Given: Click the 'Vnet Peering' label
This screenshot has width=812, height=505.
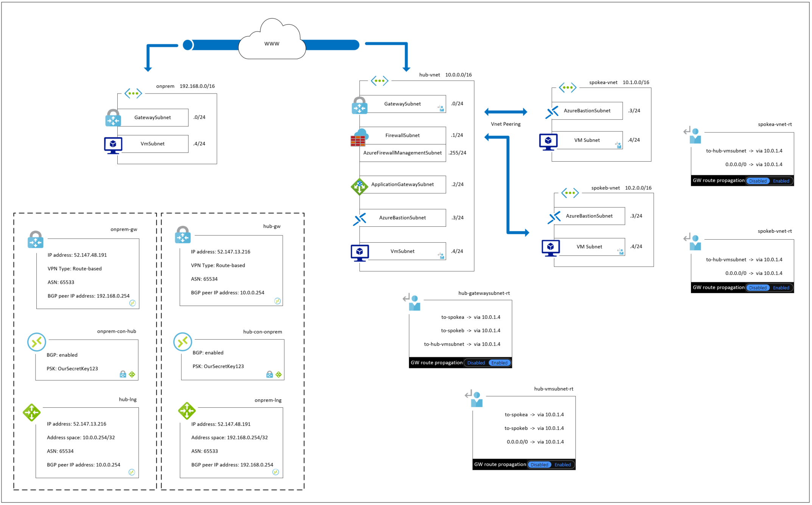Looking at the screenshot, I should pos(506,124).
